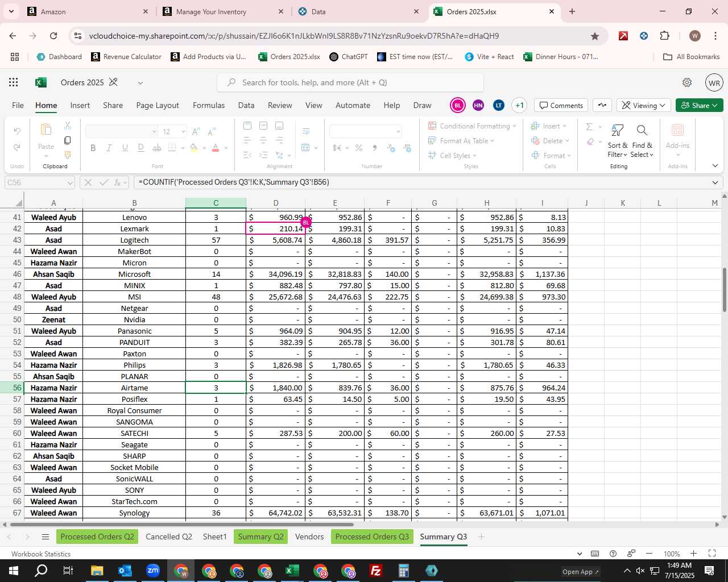Expand the font name dropdown

[154, 132]
